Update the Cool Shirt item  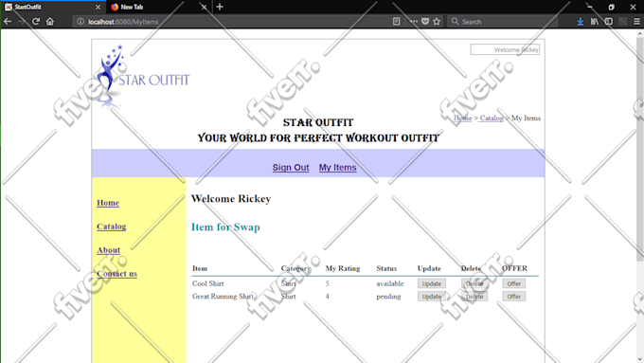pos(432,283)
